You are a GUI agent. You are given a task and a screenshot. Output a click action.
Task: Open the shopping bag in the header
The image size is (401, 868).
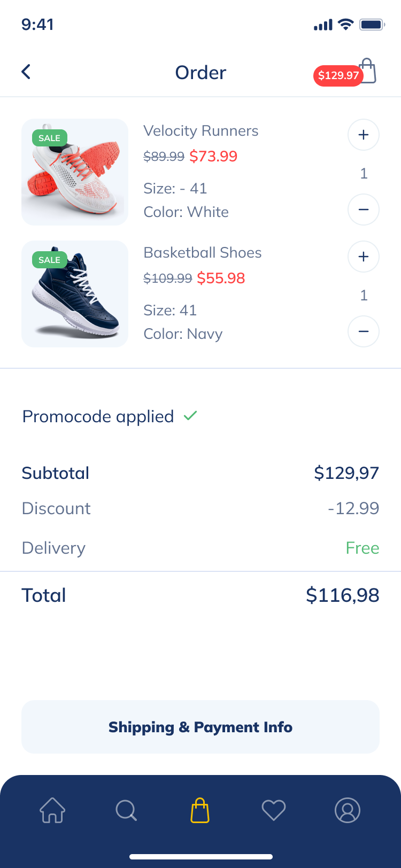point(369,70)
